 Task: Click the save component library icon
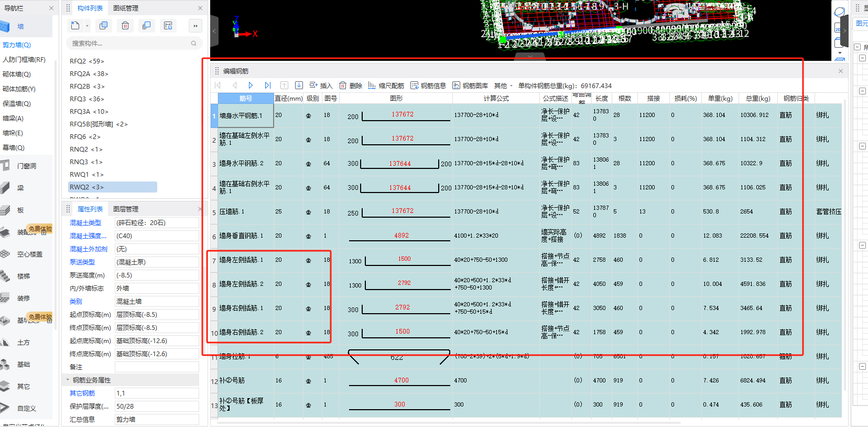(x=168, y=26)
